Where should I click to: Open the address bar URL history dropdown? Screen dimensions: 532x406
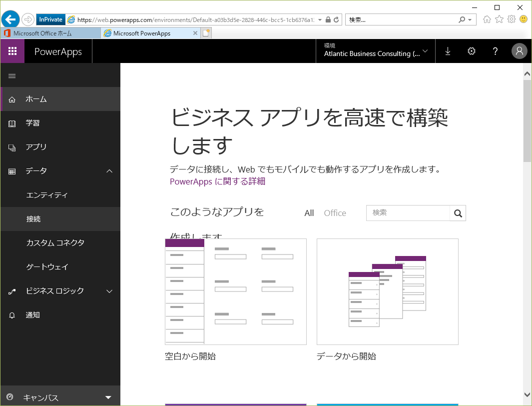tap(320, 19)
